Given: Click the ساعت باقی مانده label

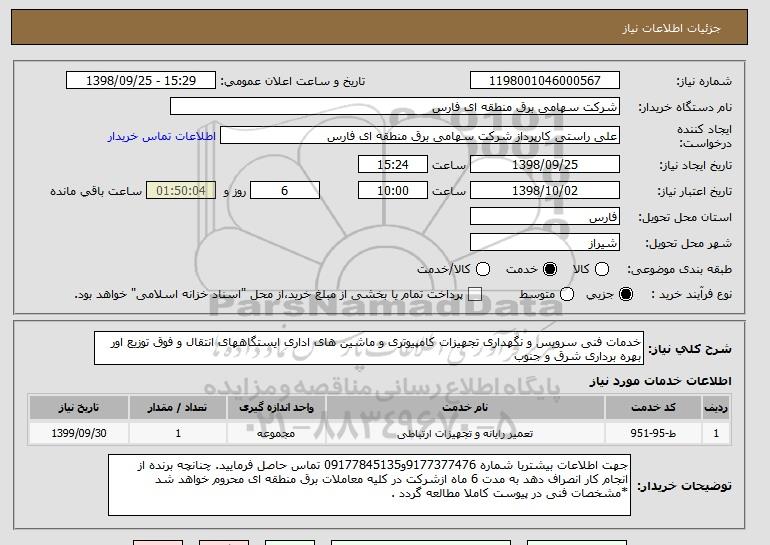Looking at the screenshot, I should [96, 191].
